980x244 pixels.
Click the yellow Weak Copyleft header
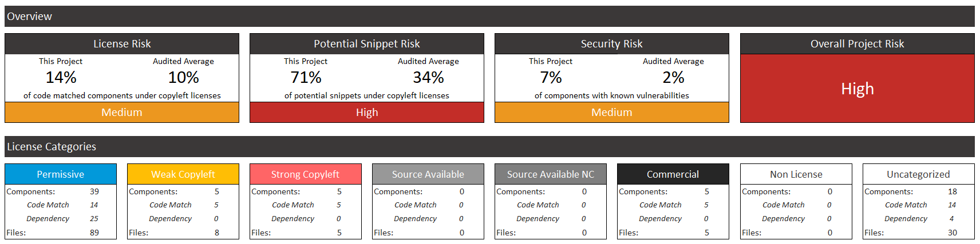pos(183,174)
